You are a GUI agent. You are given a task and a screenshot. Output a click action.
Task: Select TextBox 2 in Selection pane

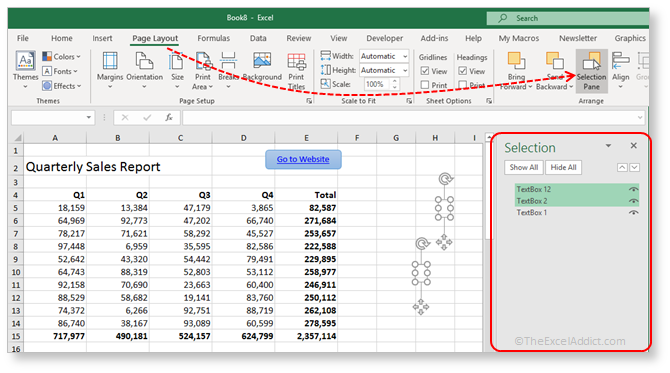point(577,201)
